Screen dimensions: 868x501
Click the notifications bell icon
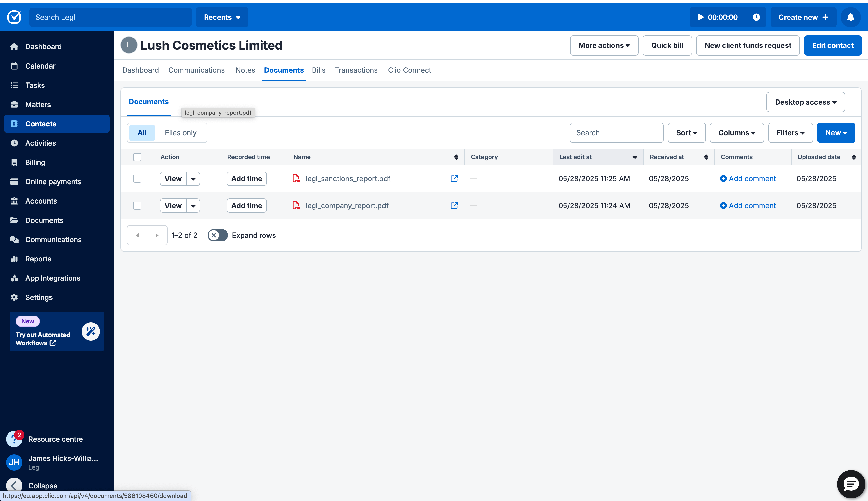850,17
